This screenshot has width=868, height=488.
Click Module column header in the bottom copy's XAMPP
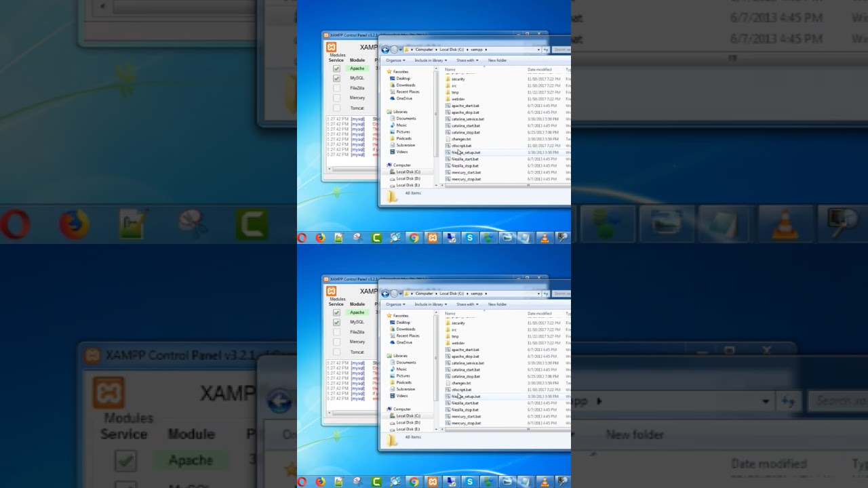[x=357, y=304]
